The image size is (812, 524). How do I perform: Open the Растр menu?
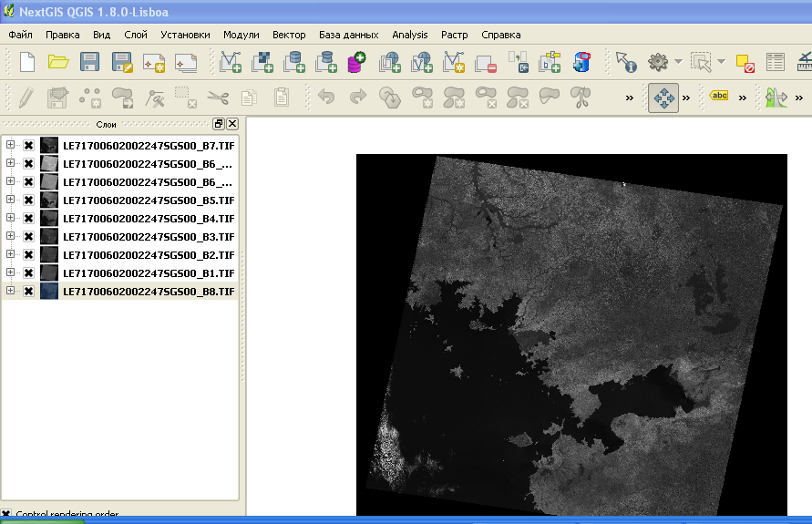pyautogui.click(x=454, y=35)
